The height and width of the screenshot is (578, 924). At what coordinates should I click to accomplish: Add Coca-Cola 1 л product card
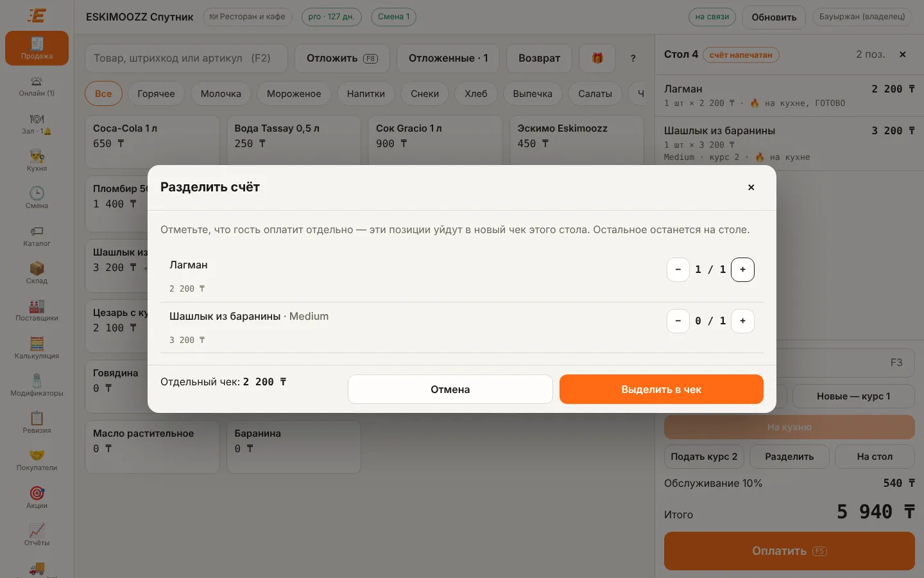coord(152,142)
